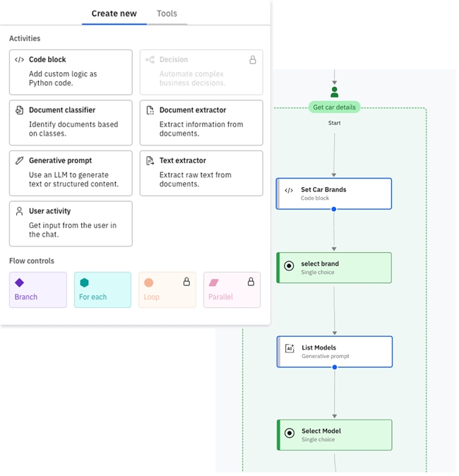Click the blue connector dot below Set Car Brands
The height and width of the screenshot is (476, 459).
pos(334,209)
